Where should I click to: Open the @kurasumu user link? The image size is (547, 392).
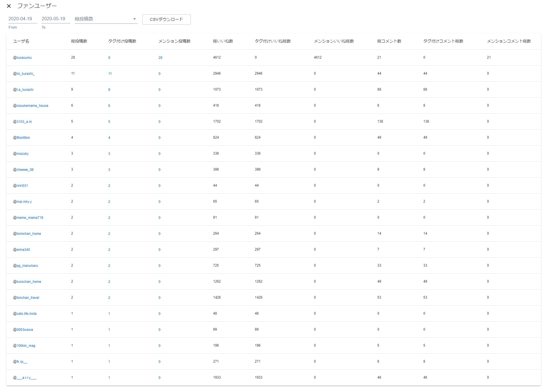click(23, 58)
